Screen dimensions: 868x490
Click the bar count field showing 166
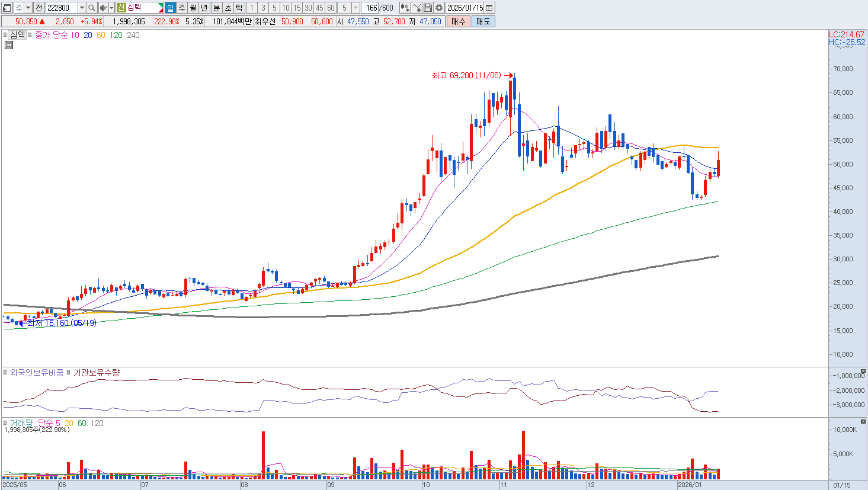point(371,8)
